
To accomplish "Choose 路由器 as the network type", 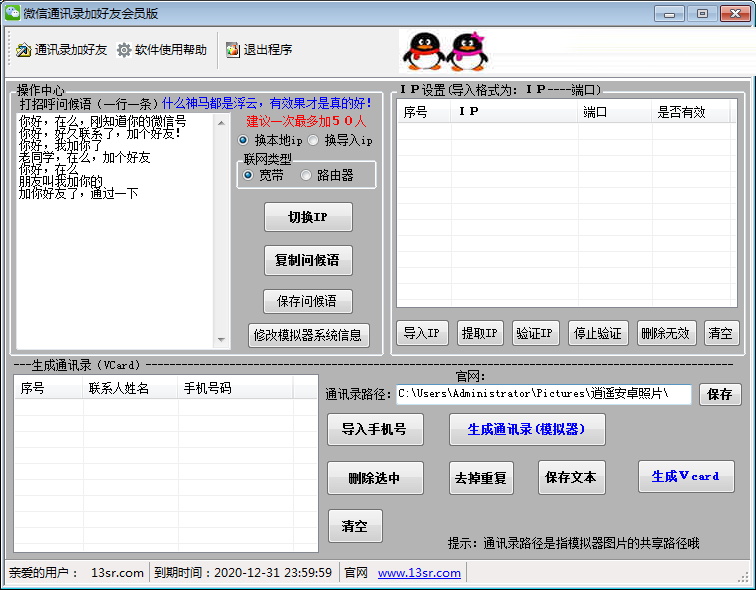I will coord(306,175).
